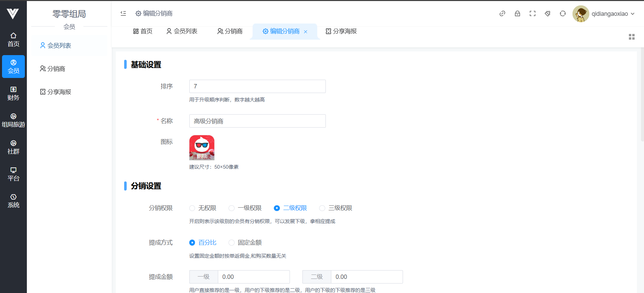
Task: Go to 组局旅游 in sidebar
Action: [x=13, y=120]
